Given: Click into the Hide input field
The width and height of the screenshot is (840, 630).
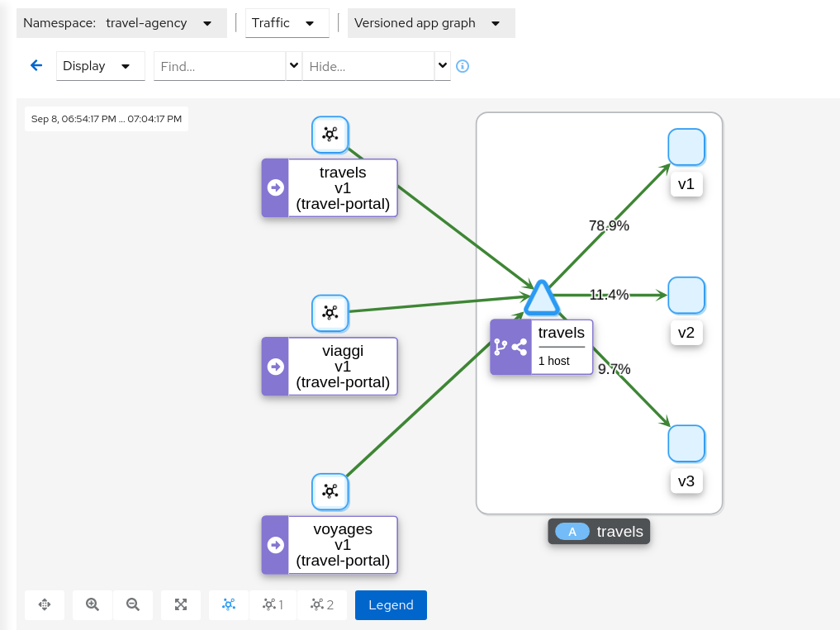Looking at the screenshot, I should (x=368, y=66).
